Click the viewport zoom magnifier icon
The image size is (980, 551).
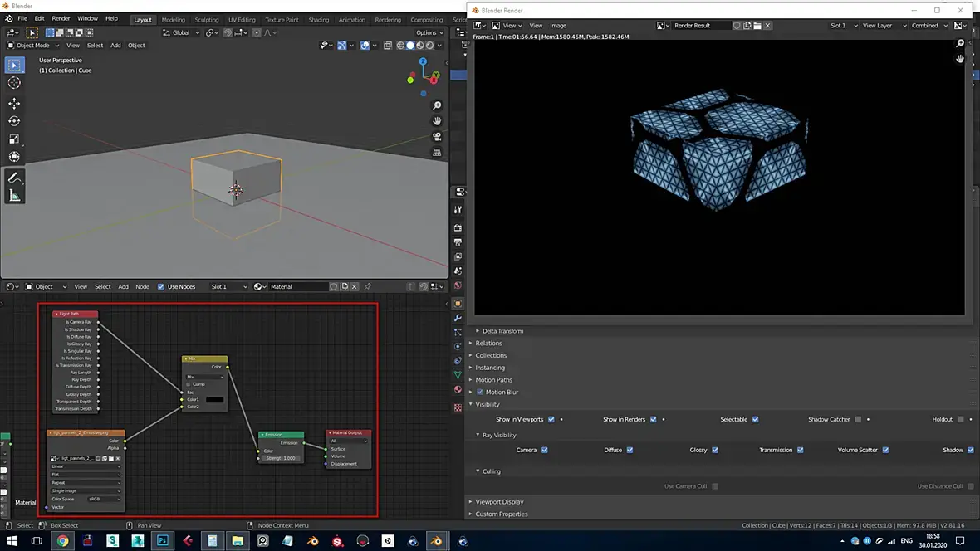437,105
